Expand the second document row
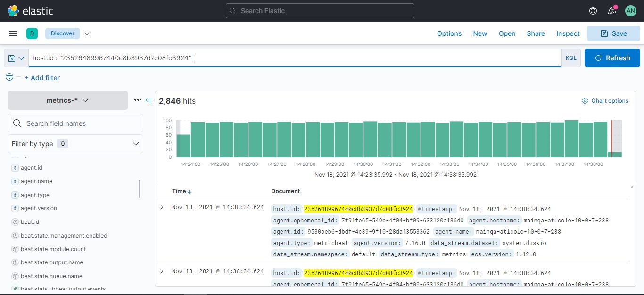The width and height of the screenshot is (644, 295). pos(162,271)
